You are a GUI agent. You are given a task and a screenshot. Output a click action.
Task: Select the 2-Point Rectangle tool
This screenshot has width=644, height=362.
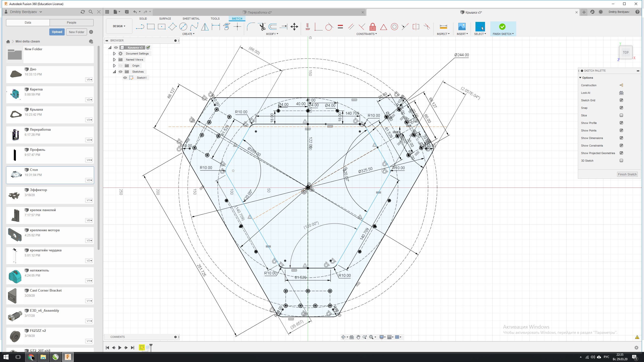(x=151, y=27)
